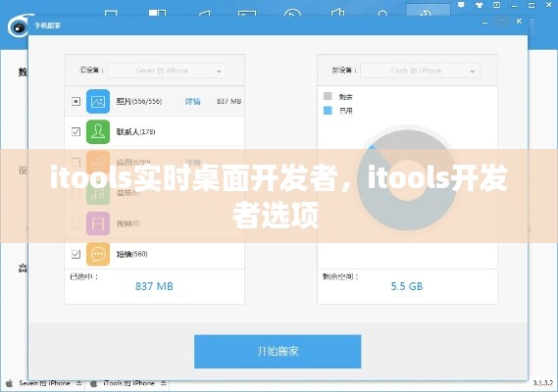Click the blue used-space legend swatch

pyautogui.click(x=328, y=111)
